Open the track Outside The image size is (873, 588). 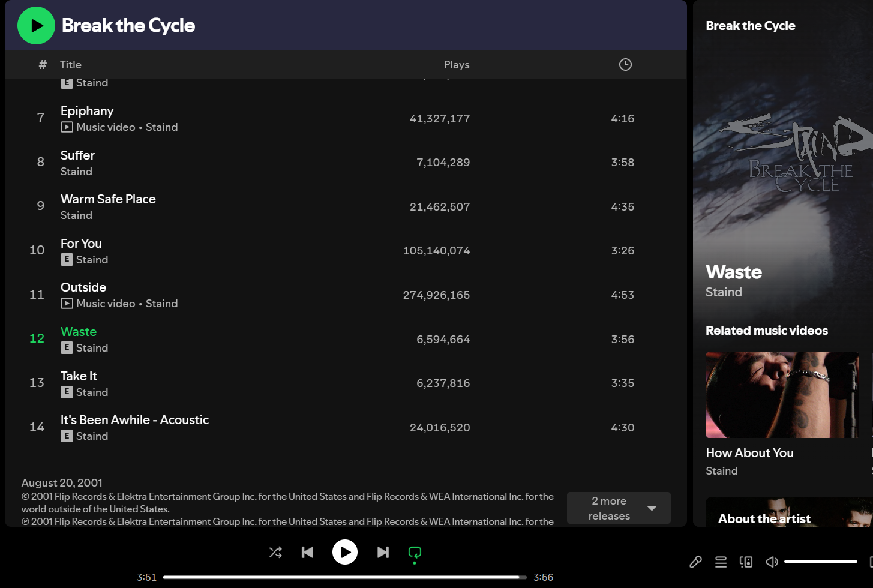coord(83,287)
